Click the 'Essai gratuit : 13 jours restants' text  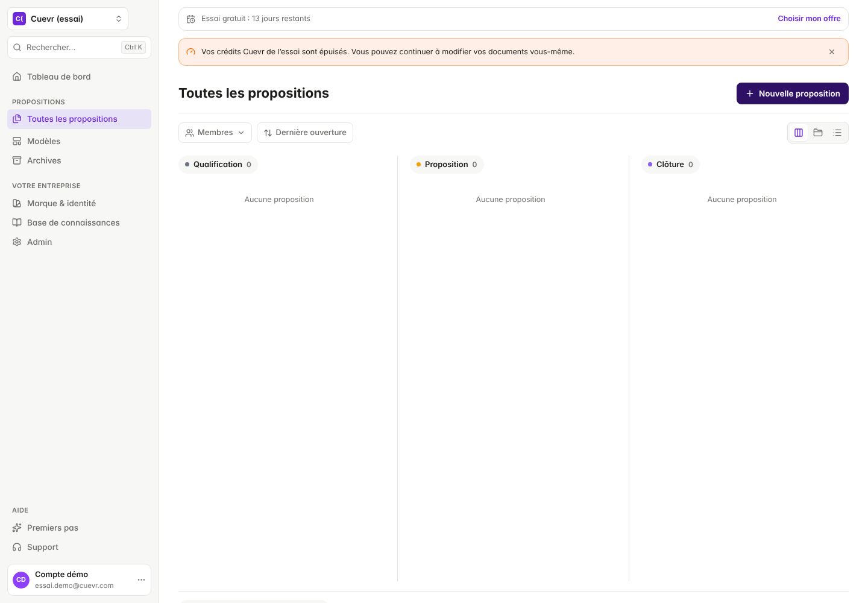pyautogui.click(x=256, y=19)
